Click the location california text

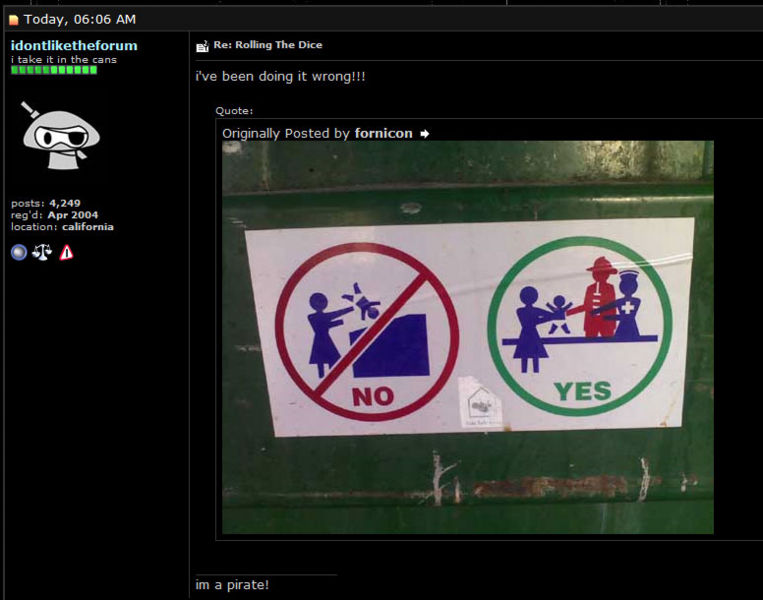click(x=87, y=227)
